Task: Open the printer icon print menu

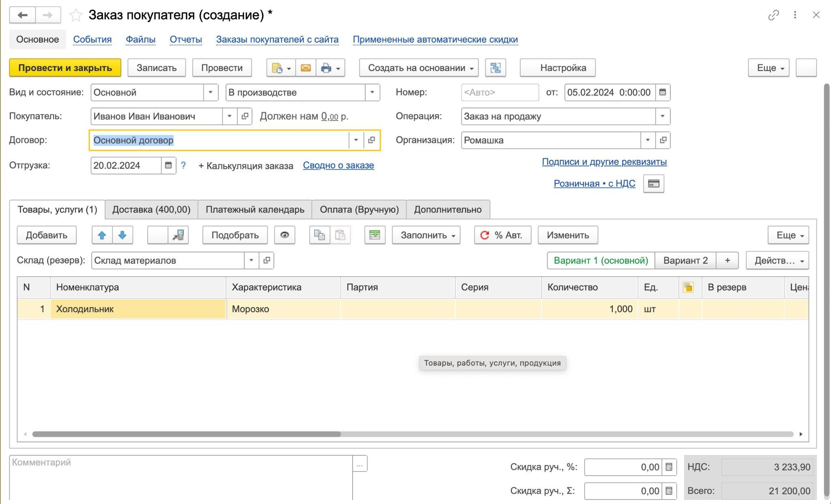Action: 330,68
